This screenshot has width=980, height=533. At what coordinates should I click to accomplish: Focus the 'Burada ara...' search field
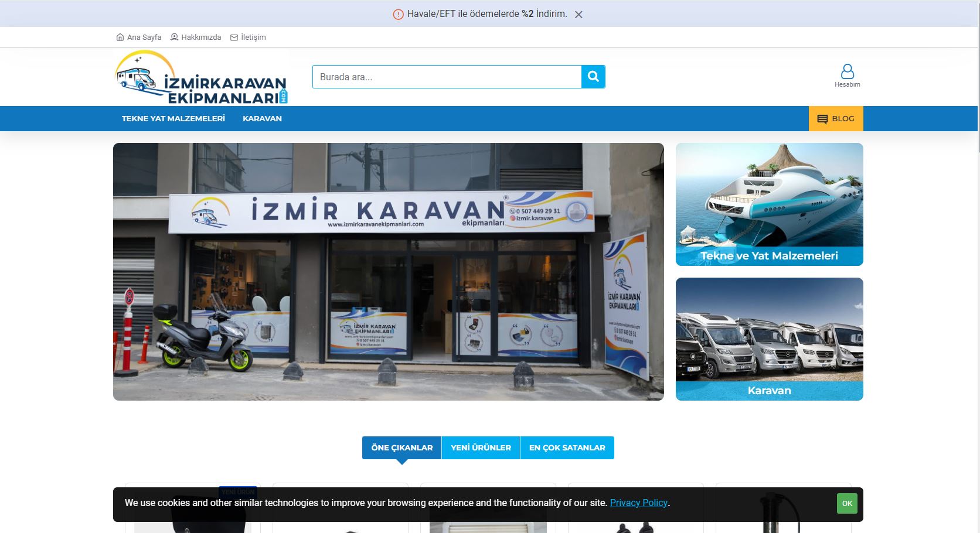[x=447, y=77]
